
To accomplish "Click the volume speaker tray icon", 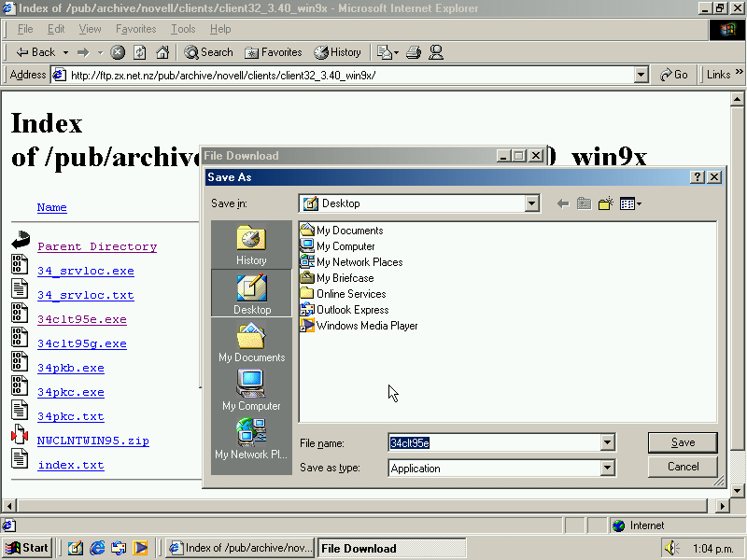I will 671,548.
